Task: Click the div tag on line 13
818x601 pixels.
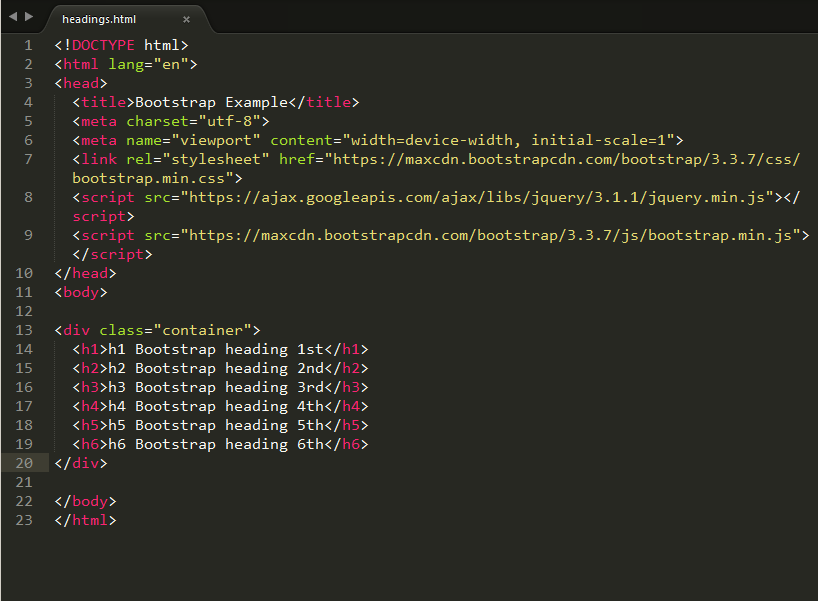Action: (x=76, y=330)
